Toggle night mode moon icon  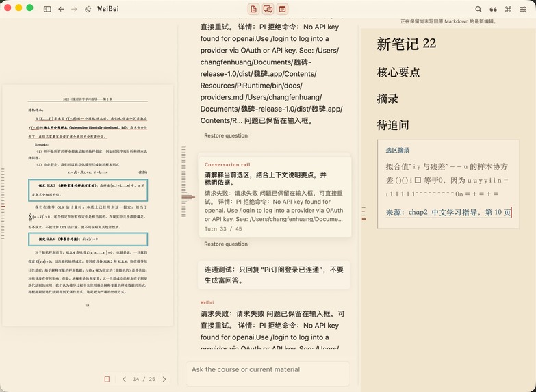point(88,9)
